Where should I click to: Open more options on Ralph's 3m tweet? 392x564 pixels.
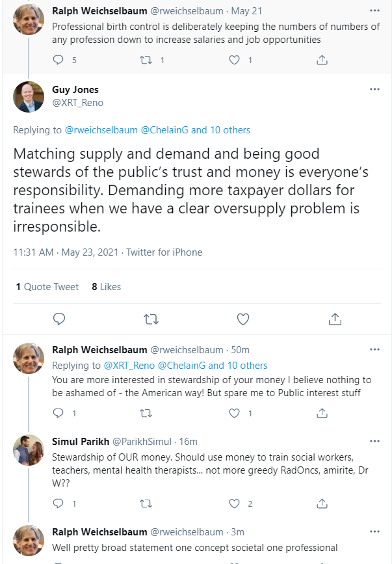click(374, 531)
